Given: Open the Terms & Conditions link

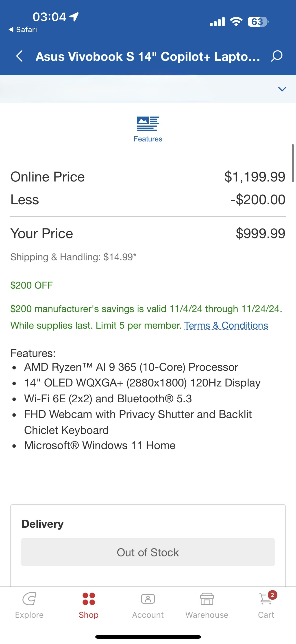Looking at the screenshot, I should point(226,326).
